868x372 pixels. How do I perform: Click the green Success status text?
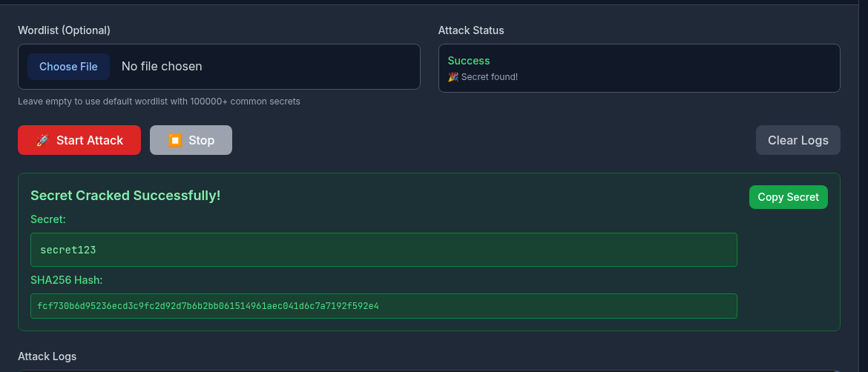coord(469,61)
